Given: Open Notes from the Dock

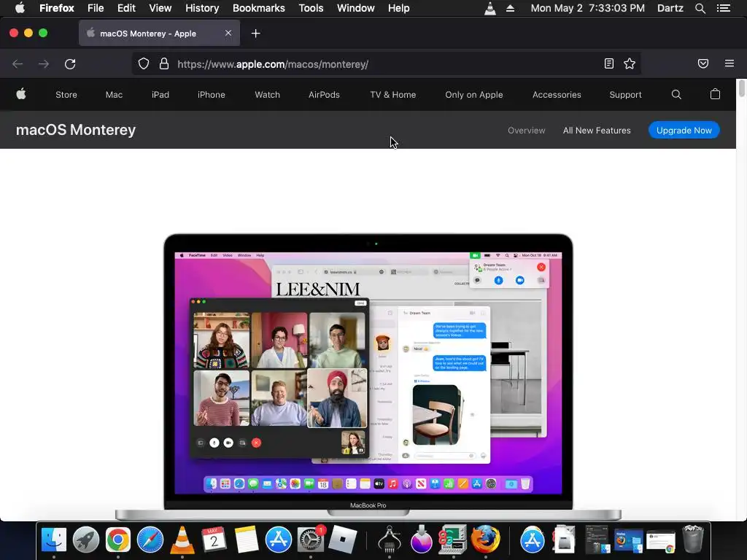Looking at the screenshot, I should [x=247, y=540].
